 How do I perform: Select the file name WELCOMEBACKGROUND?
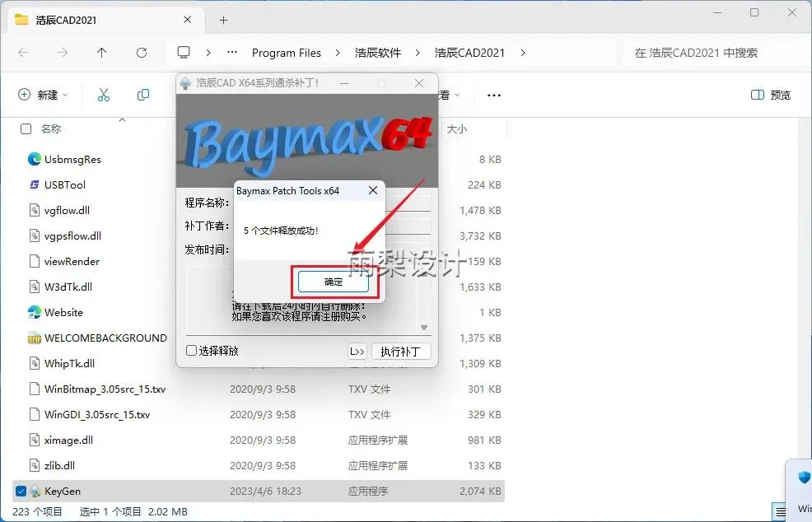tap(105, 338)
